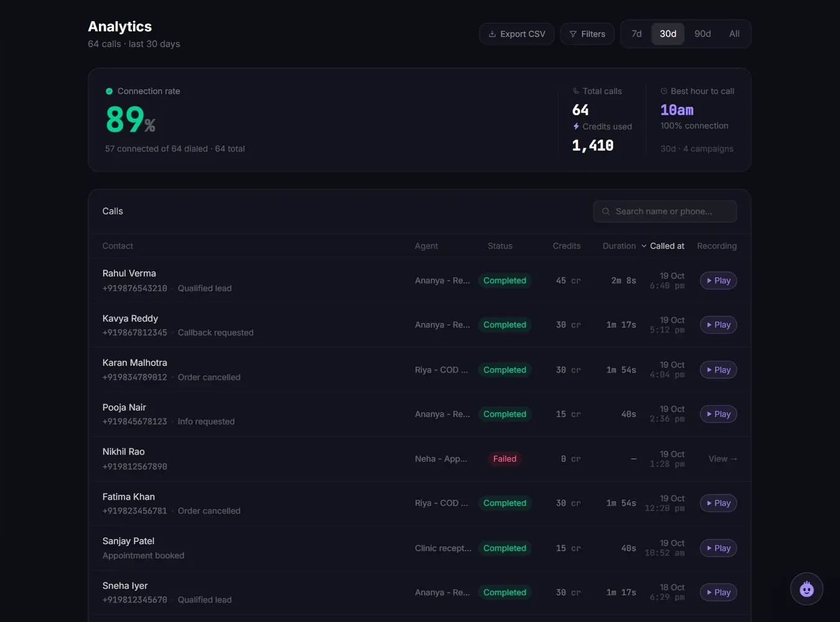Image resolution: width=840 pixels, height=622 pixels.
Task: Click phone number +919867812345
Action: pyautogui.click(x=135, y=333)
